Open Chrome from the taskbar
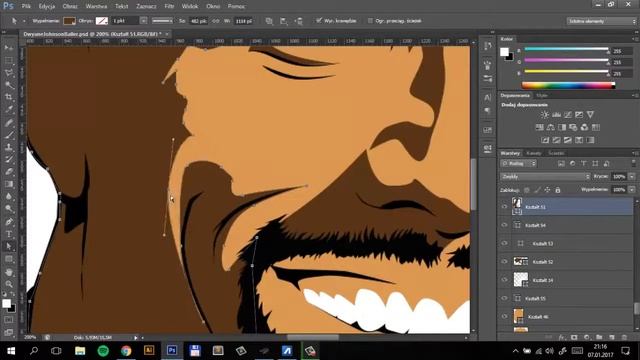Screen dimensions: 640x360 point(126,351)
